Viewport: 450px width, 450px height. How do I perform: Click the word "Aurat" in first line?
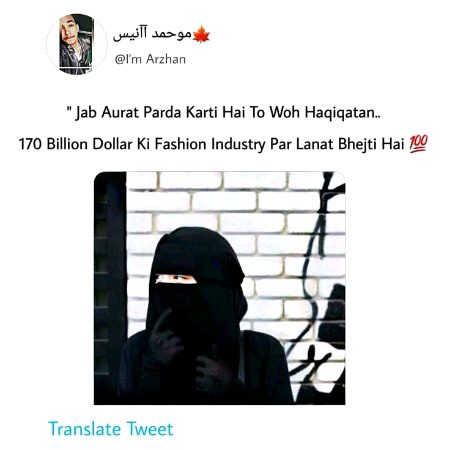(120, 113)
